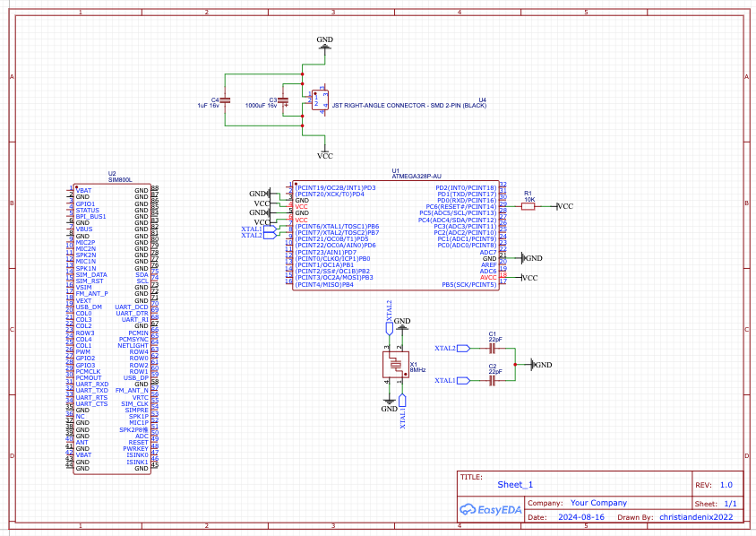
Task: Click the Sheet_1 title text
Action: click(515, 484)
